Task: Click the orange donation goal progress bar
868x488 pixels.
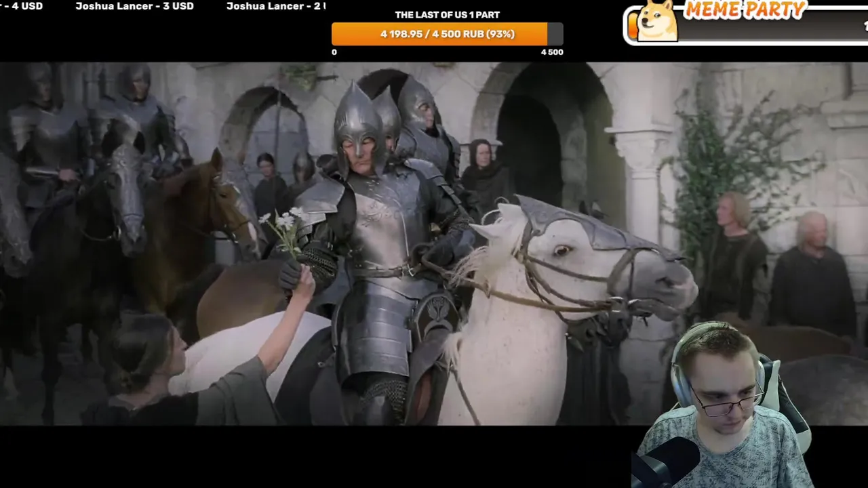Action: click(x=447, y=34)
